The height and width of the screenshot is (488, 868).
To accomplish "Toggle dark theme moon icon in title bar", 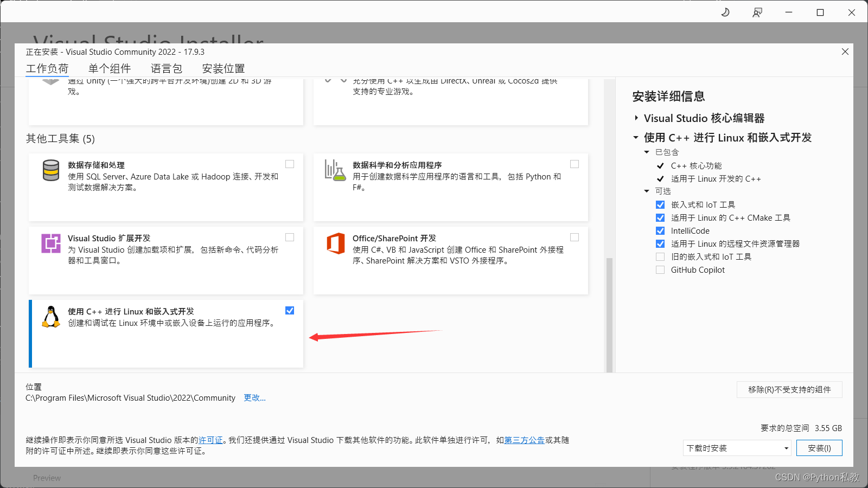I will [x=725, y=12].
